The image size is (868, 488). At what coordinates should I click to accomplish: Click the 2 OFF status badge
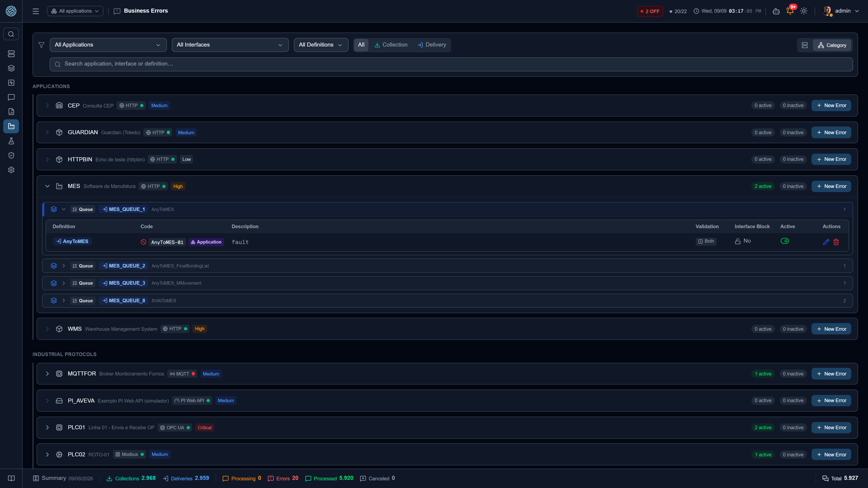pyautogui.click(x=650, y=11)
